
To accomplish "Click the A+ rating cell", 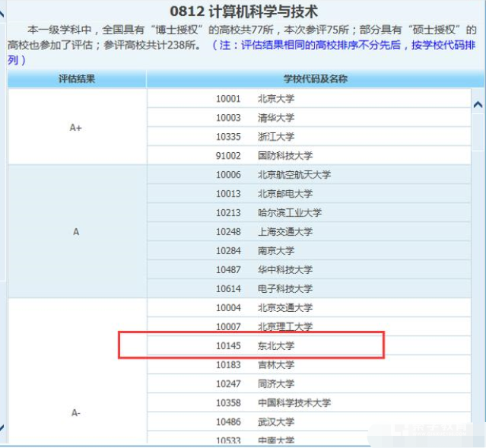I will coord(77,127).
